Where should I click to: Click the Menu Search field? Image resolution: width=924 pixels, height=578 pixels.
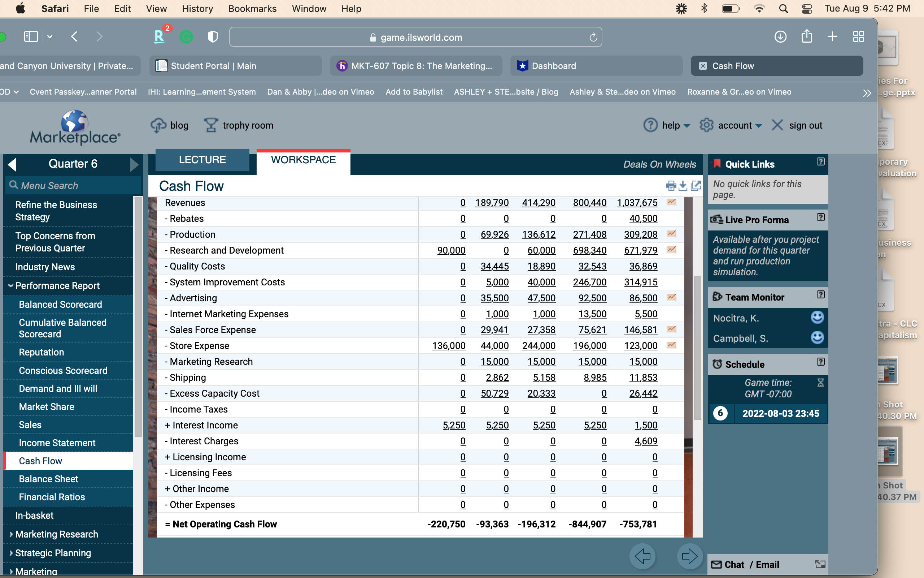point(73,185)
